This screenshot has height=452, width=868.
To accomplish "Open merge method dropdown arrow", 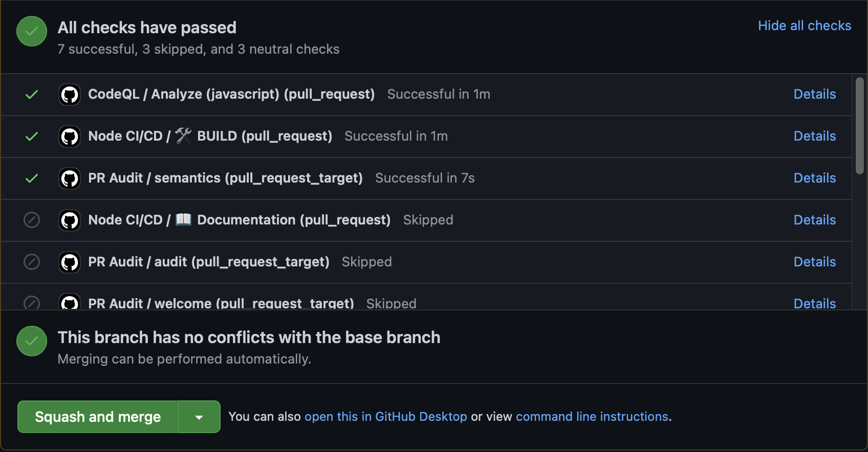I will 199,417.
